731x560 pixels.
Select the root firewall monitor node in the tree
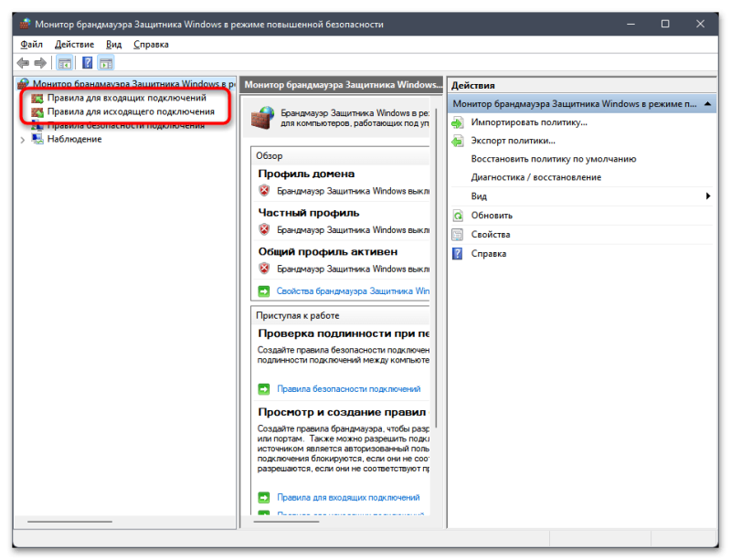point(126,84)
